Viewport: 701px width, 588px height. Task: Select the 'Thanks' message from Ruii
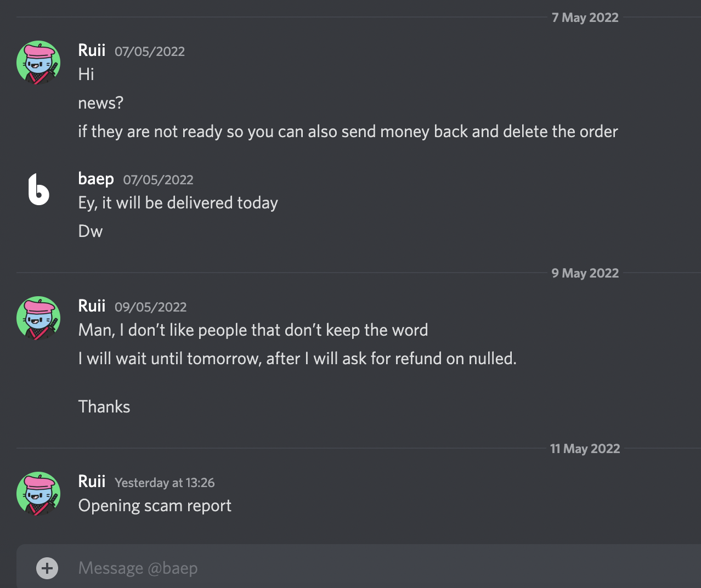(x=104, y=407)
